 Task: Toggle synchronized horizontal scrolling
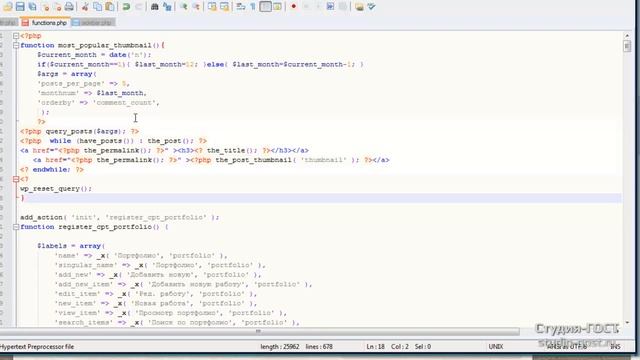coord(224,7)
